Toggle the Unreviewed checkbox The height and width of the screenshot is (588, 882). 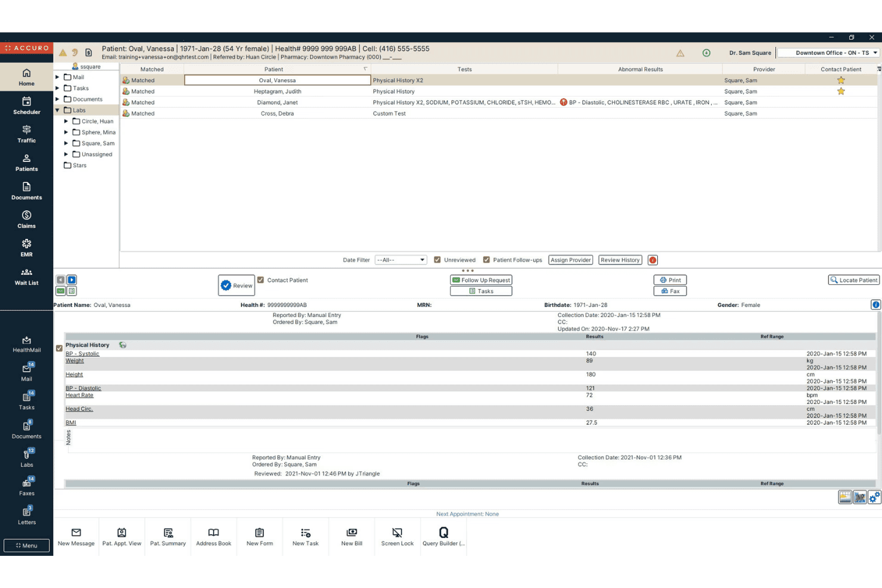click(x=437, y=260)
